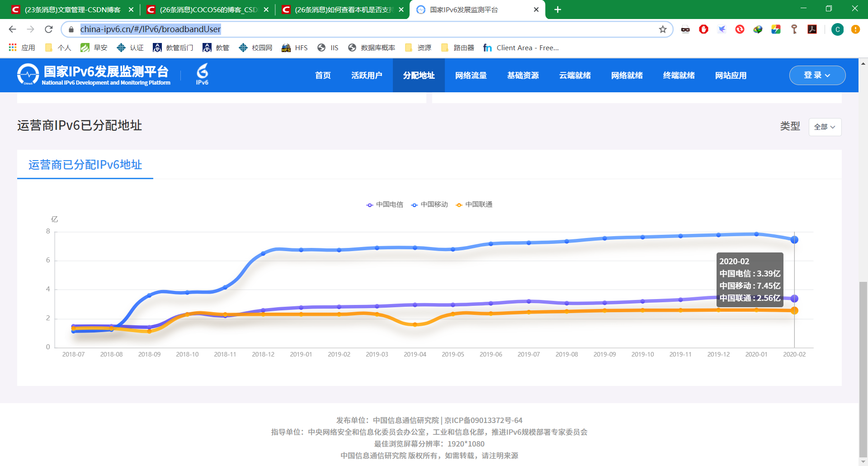The height and width of the screenshot is (466, 868).
Task: Open 网站应用 nav item
Action: click(x=731, y=76)
